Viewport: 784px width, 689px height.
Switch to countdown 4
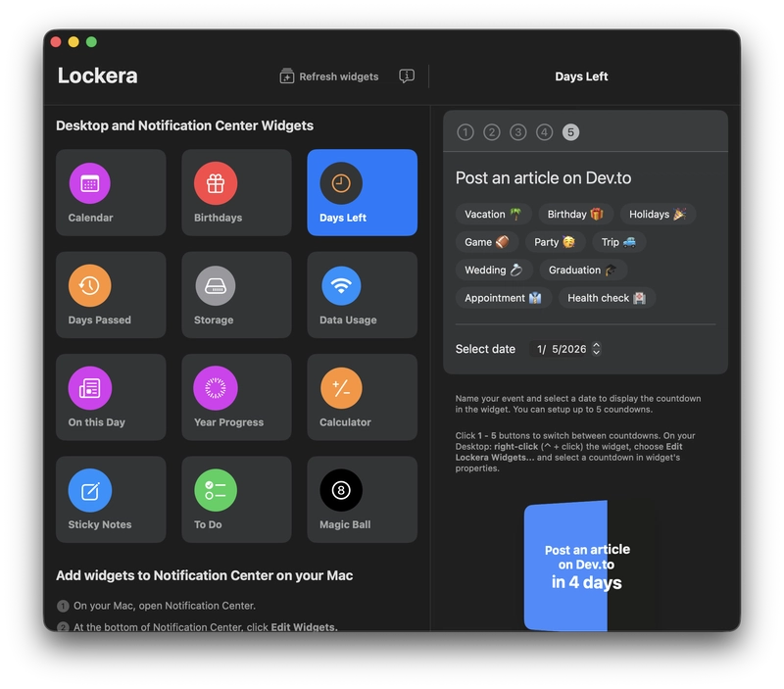tap(544, 132)
